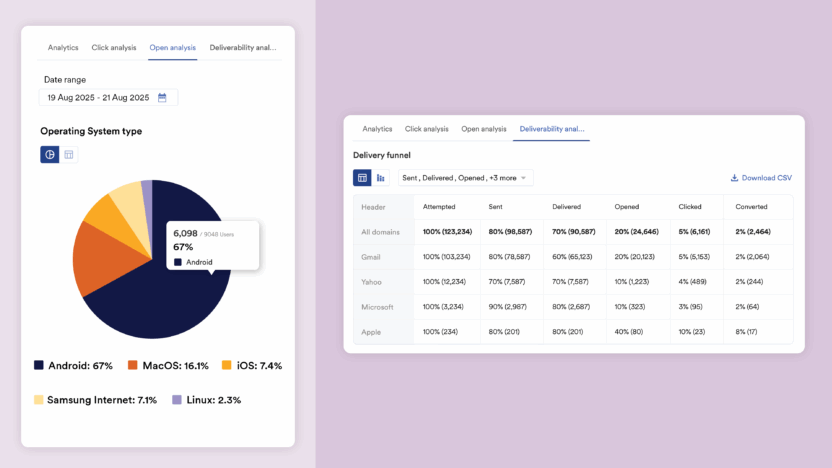Viewport: 832px width, 468px height.
Task: Select Open analysis tab in left panel
Action: tap(173, 47)
